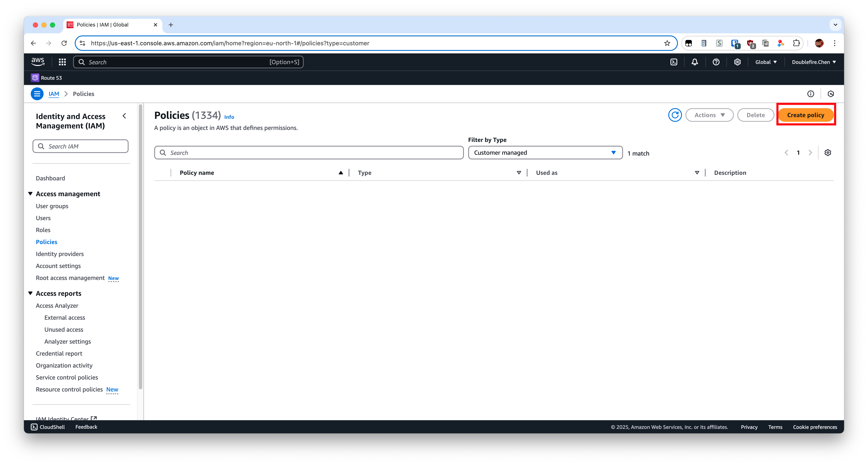Image resolution: width=868 pixels, height=465 pixels.
Task: Open the AWS services grid menu
Action: (x=62, y=62)
